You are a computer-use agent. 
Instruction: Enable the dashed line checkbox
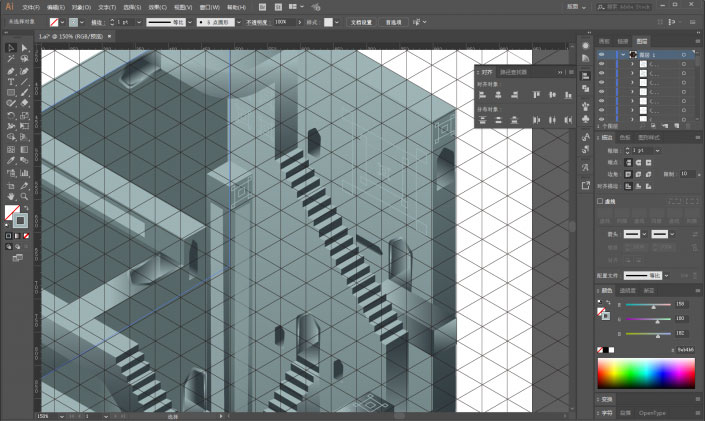(x=600, y=201)
